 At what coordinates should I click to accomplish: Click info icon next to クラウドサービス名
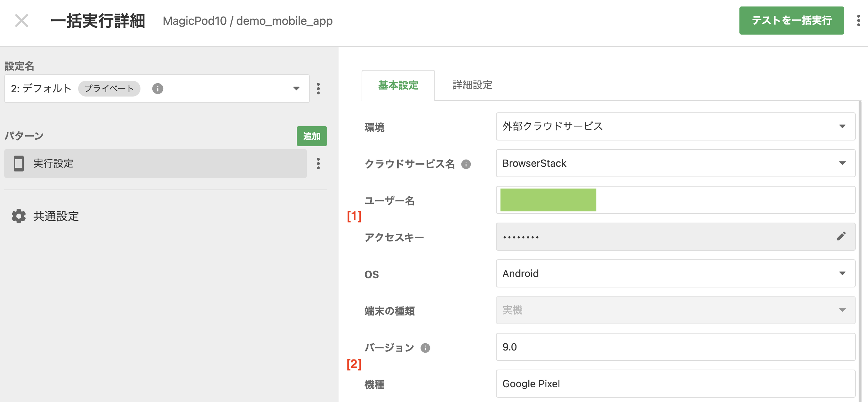pyautogui.click(x=466, y=164)
